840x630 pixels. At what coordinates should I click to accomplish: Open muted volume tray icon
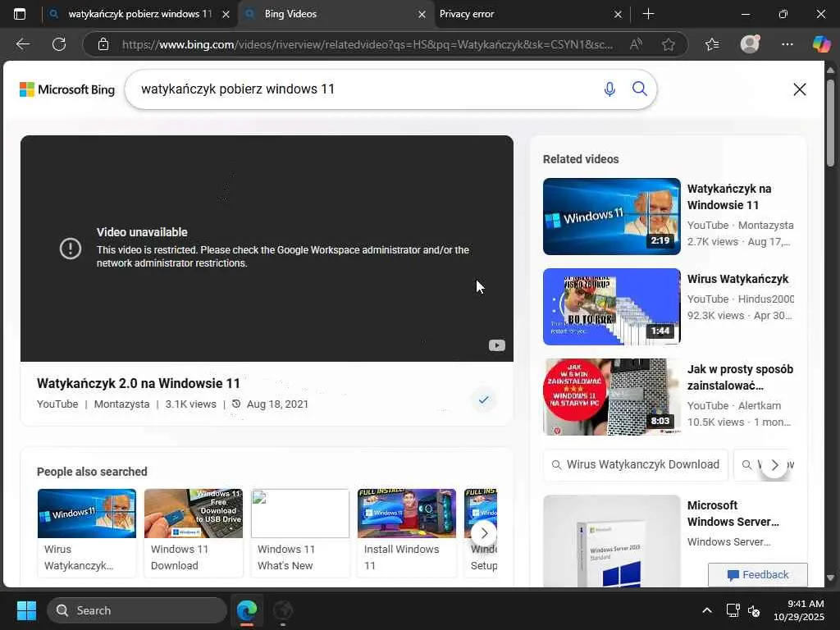[754, 610]
